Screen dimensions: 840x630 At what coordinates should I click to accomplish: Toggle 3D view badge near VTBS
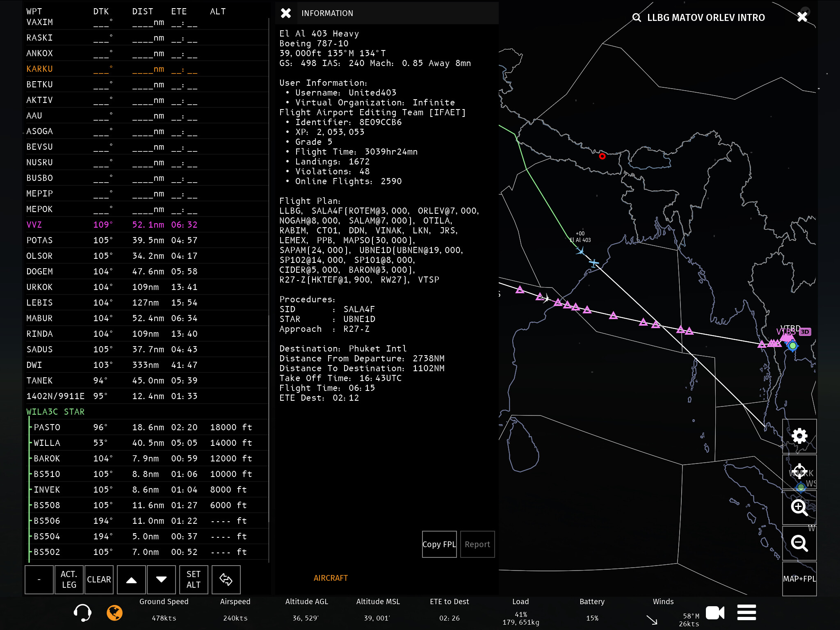coord(805,332)
